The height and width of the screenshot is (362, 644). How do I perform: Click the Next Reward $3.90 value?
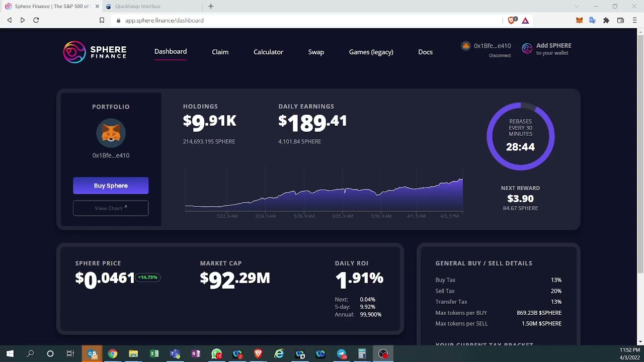point(520,199)
